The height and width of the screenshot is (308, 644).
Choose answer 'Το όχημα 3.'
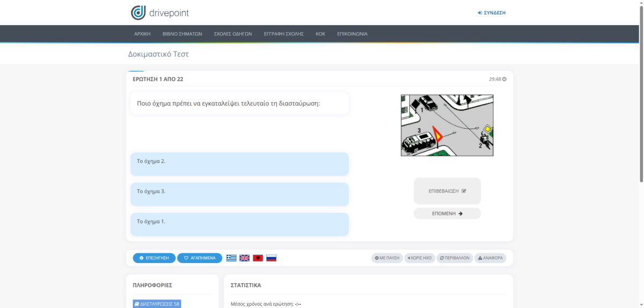(x=239, y=194)
